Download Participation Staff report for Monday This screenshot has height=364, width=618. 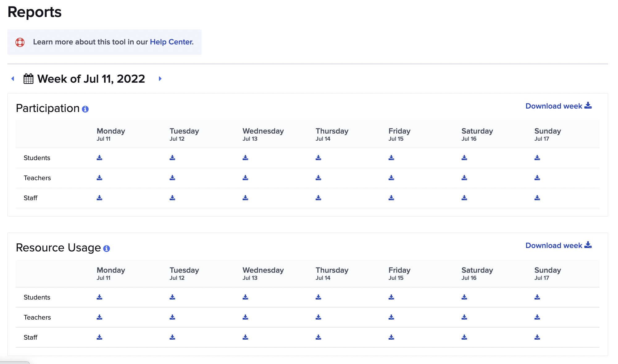[x=99, y=198]
